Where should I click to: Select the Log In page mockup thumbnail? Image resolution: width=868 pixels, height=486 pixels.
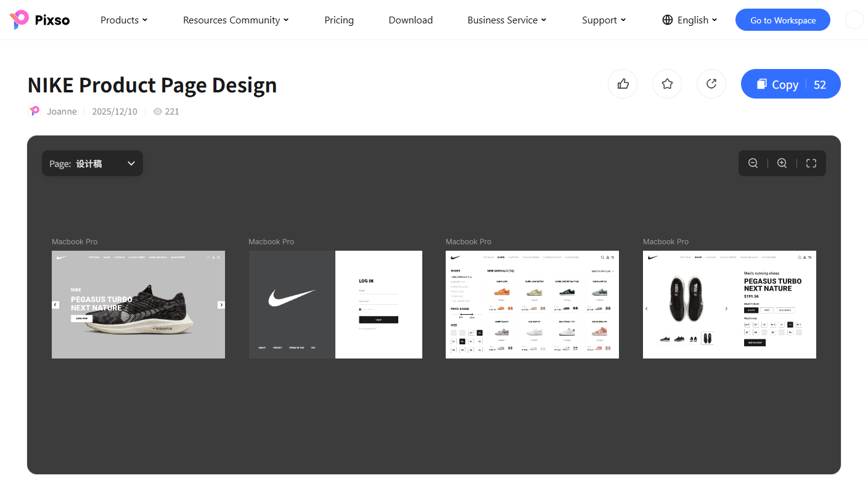(335, 304)
